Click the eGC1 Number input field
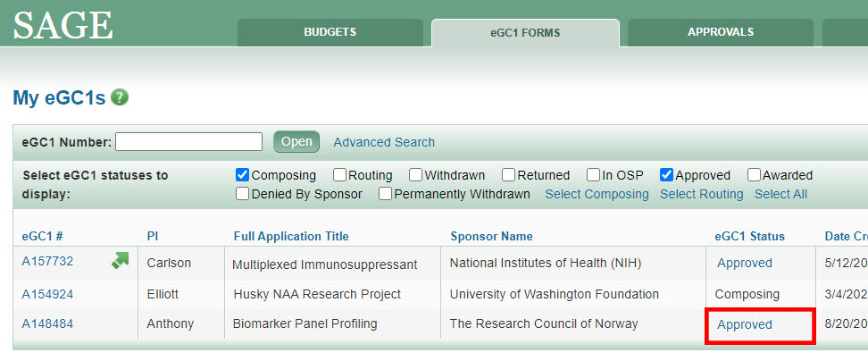The image size is (868, 361). tap(188, 142)
